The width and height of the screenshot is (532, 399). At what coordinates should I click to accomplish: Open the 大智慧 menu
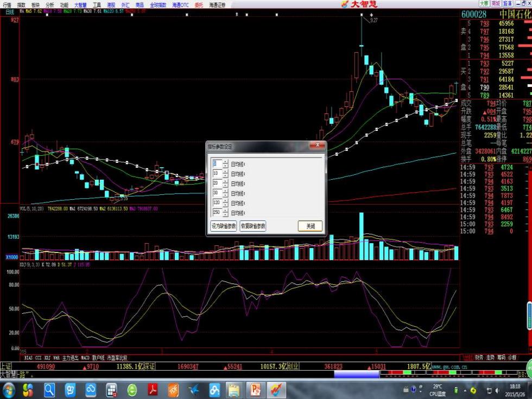click(x=80, y=5)
